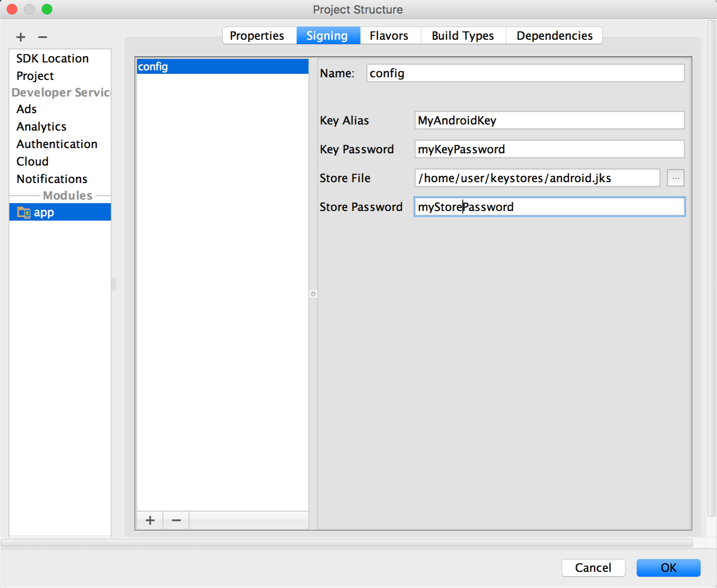717x588 pixels.
Task: Click the add module plus icon in sidebar
Action: [x=21, y=37]
